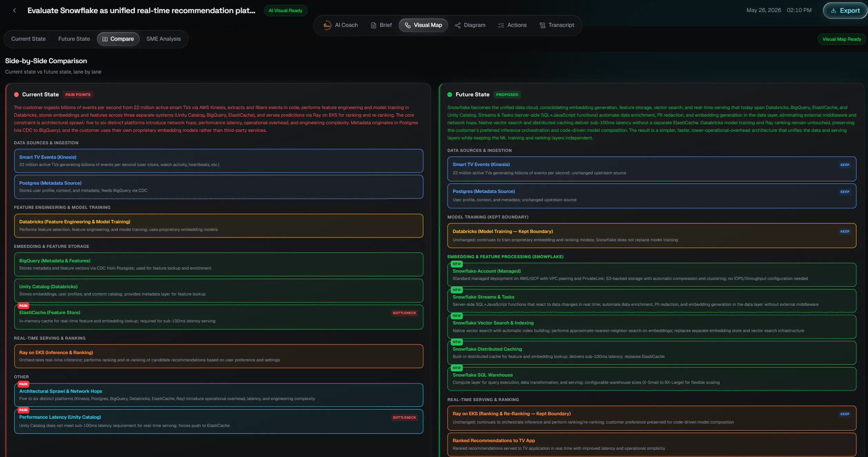This screenshot has width=868, height=457.
Task: Click the 02:10 PM timestamp
Action: [799, 10]
